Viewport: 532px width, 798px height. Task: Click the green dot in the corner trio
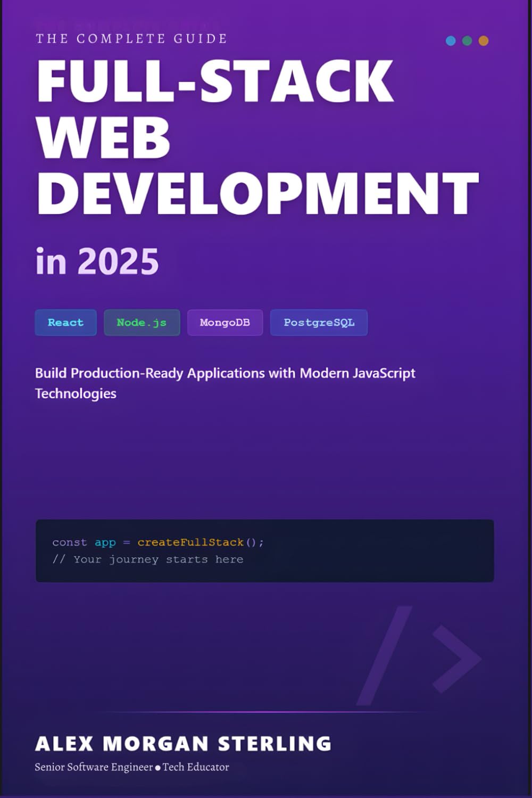(466, 40)
